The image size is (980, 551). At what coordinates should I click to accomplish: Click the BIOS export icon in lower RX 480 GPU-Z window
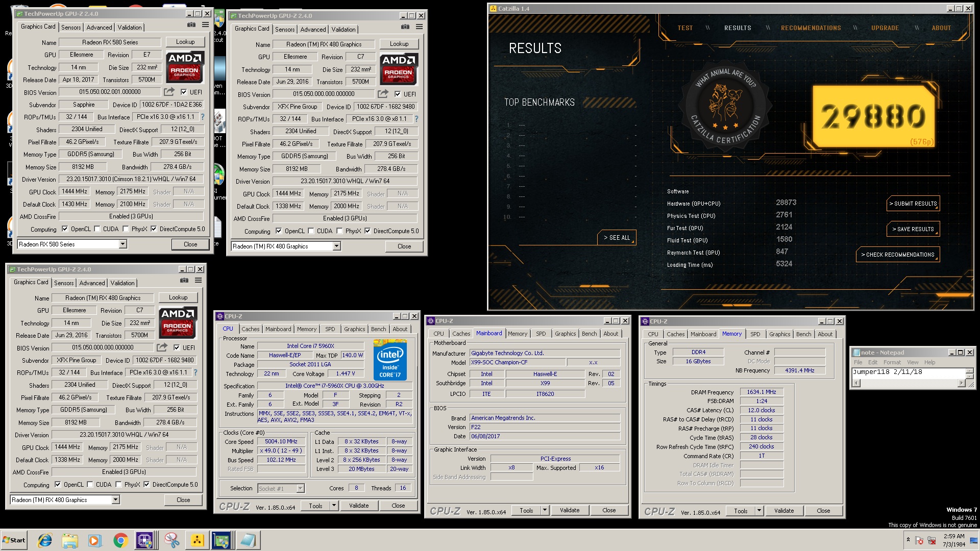(x=162, y=347)
